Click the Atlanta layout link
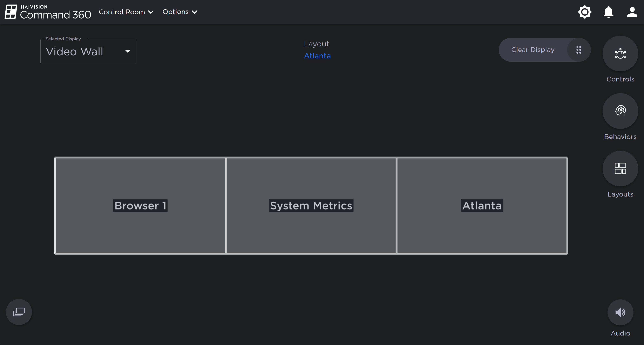This screenshot has width=644, height=345. point(317,56)
